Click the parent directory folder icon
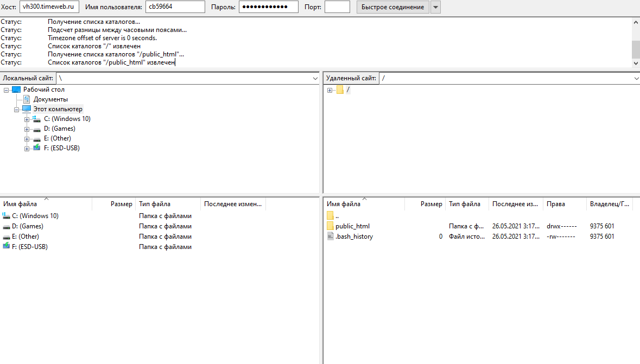640x364 pixels. tap(330, 215)
